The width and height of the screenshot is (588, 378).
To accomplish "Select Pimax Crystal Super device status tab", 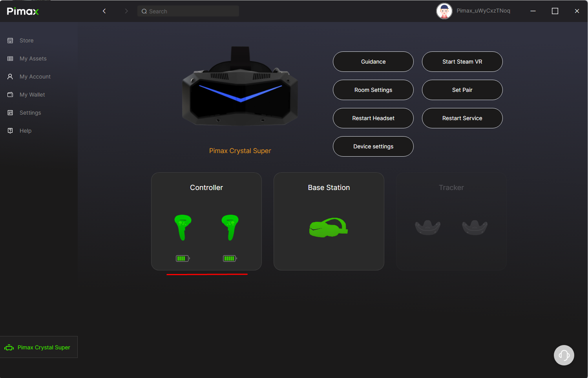I will (x=38, y=347).
